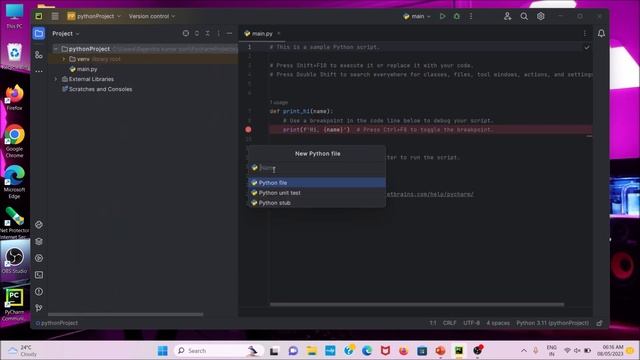This screenshot has width=640, height=360.
Task: Open Google Chrome desktop shortcut
Action: pyautogui.click(x=14, y=141)
